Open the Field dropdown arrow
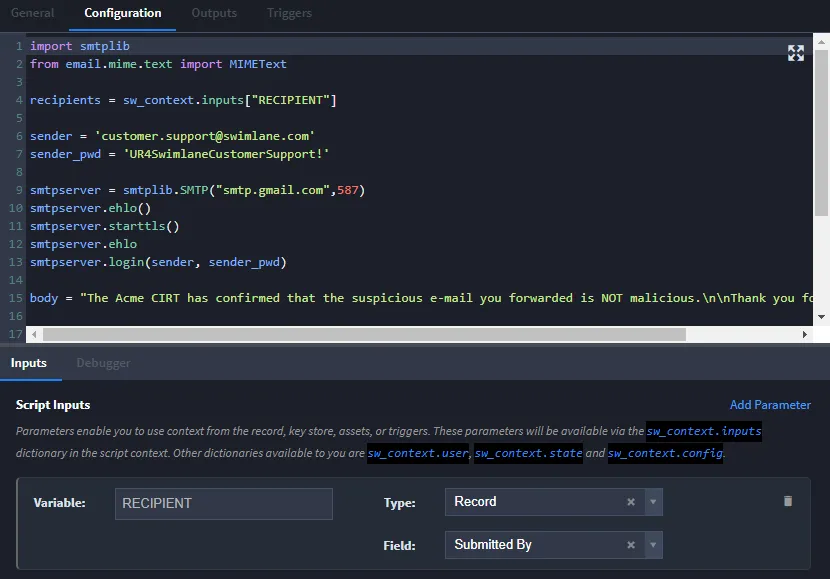 click(x=653, y=545)
